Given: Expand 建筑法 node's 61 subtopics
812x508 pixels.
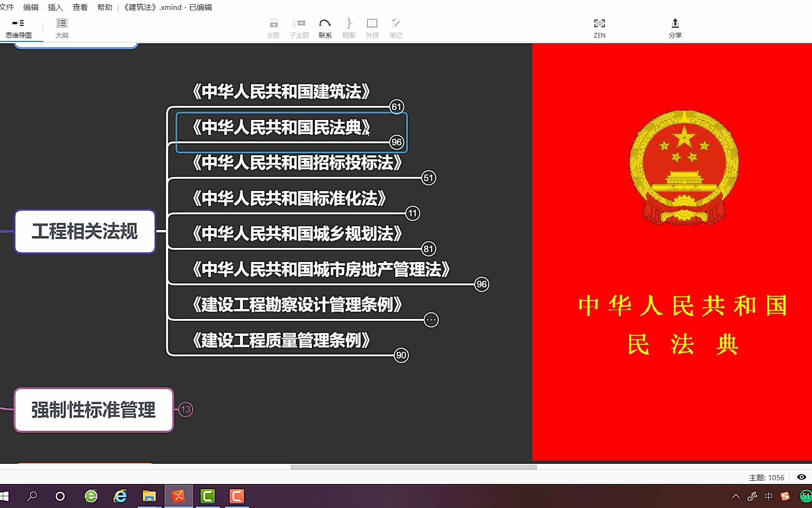Looking at the screenshot, I should (397, 107).
